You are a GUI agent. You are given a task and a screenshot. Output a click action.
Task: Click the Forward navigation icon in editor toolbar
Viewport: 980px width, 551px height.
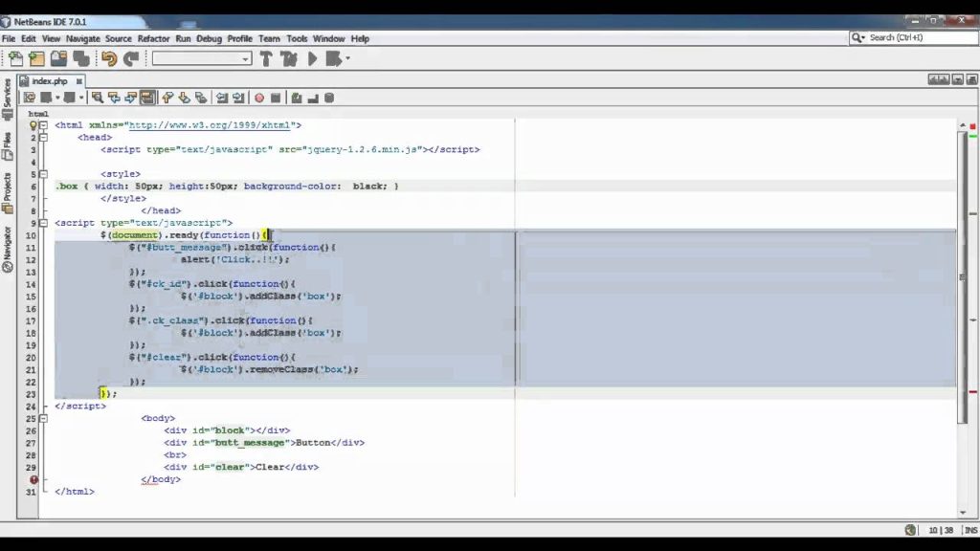69,98
